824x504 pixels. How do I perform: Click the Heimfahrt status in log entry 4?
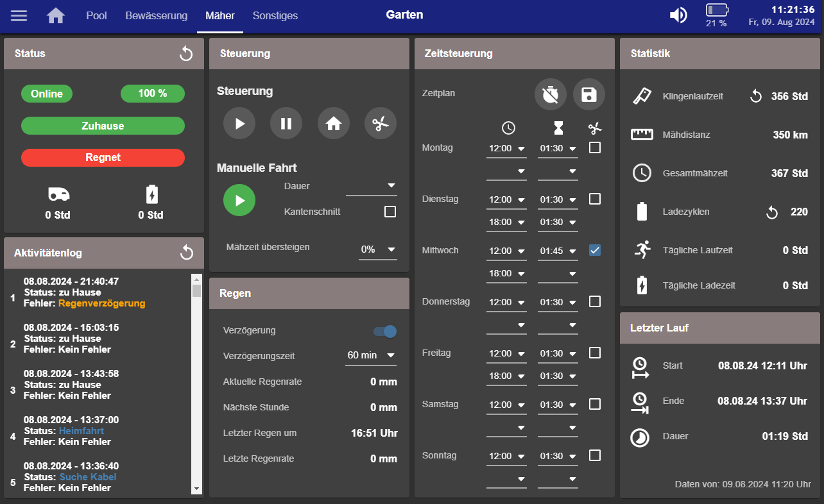82,431
